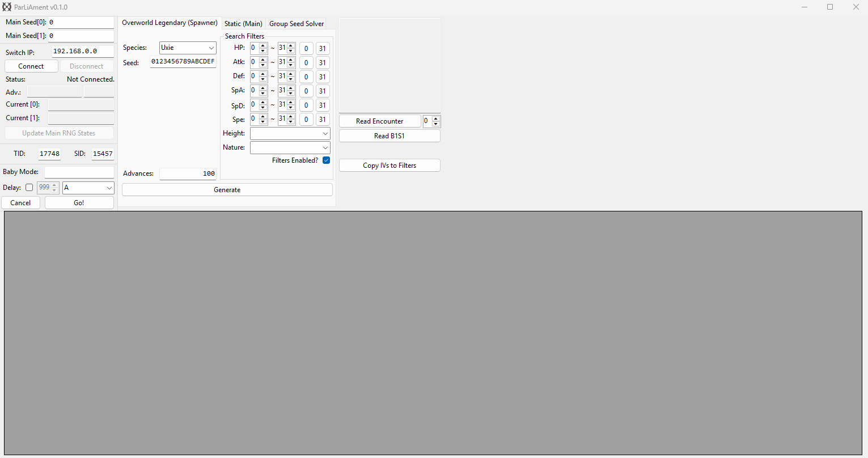This screenshot has width=868, height=458.
Task: Increase the Atk minimum spinner value
Action: coord(263,60)
